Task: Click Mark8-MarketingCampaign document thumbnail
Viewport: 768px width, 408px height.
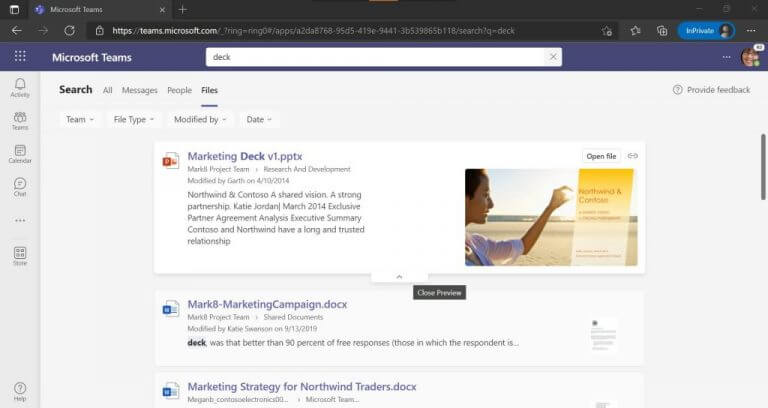Action: click(603, 335)
